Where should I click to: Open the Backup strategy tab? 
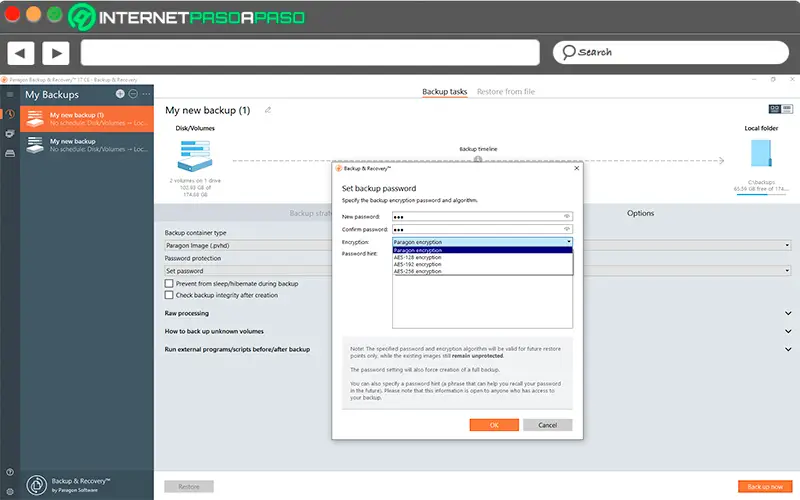point(310,213)
